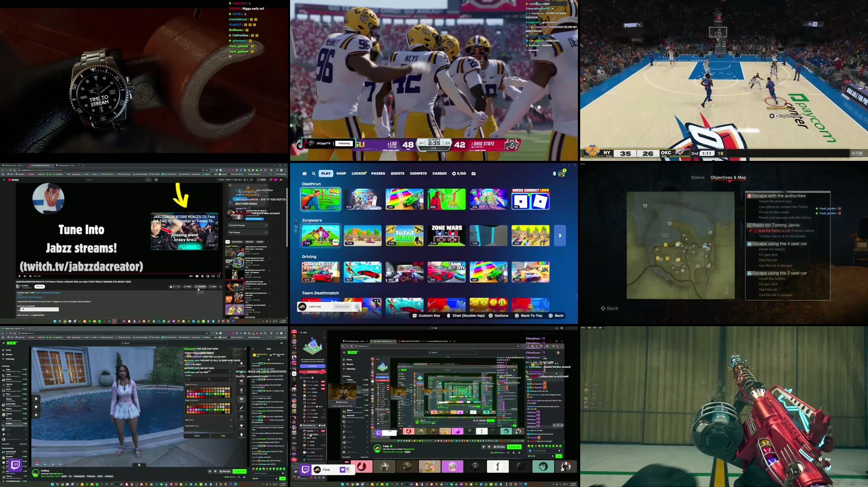
Task: Click the YouTube voice search microphone
Action: (156, 180)
